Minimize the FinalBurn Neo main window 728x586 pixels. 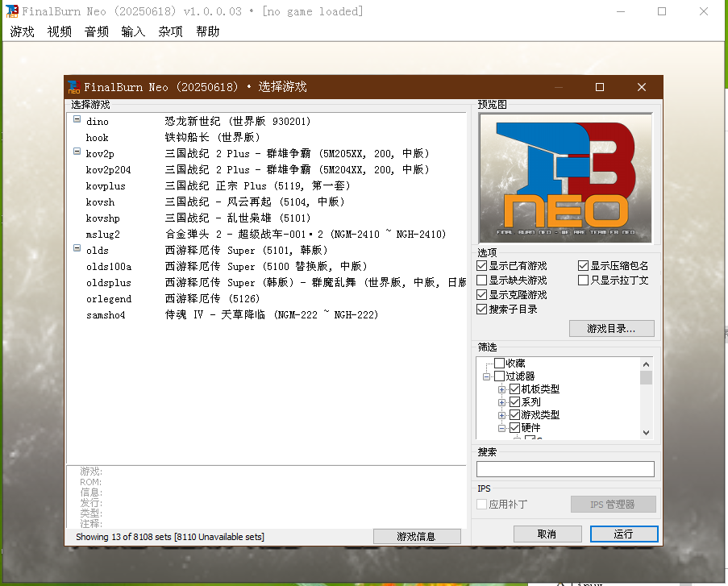(621, 11)
